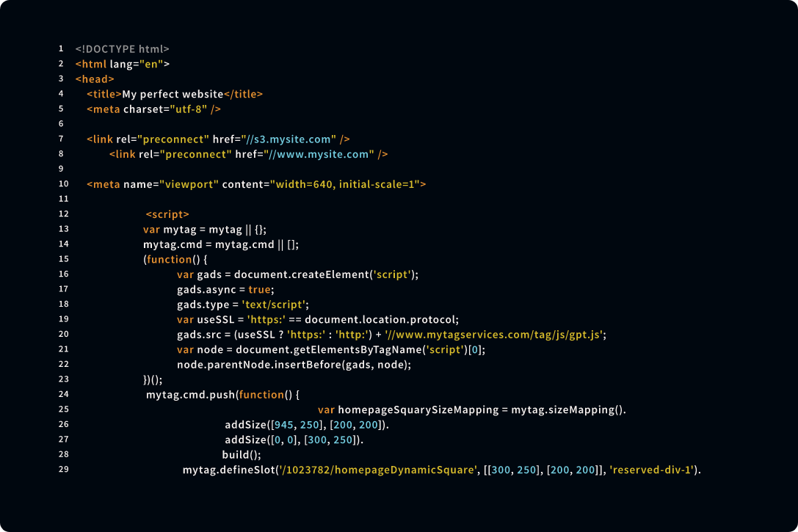Click the gads.type = 'text/script' line

(x=243, y=305)
